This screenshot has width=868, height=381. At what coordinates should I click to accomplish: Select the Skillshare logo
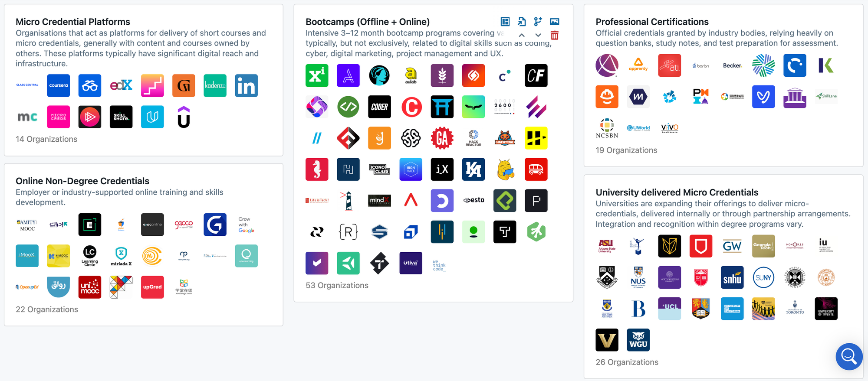click(121, 117)
